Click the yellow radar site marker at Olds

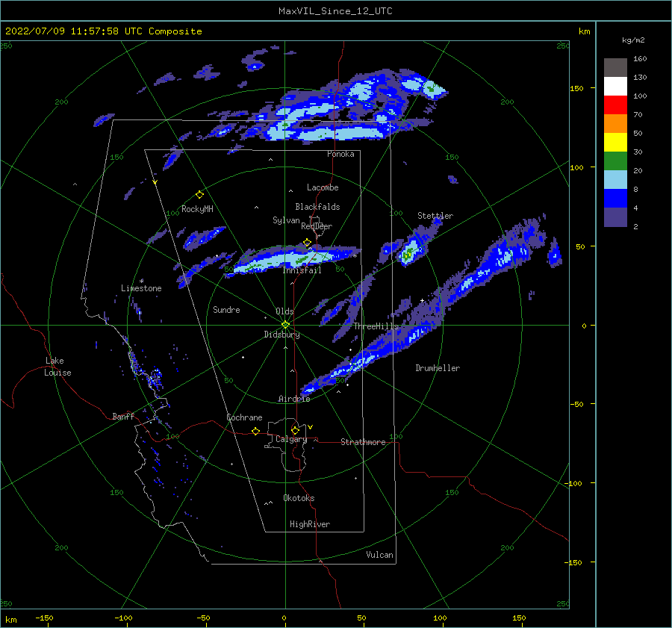[x=285, y=325]
